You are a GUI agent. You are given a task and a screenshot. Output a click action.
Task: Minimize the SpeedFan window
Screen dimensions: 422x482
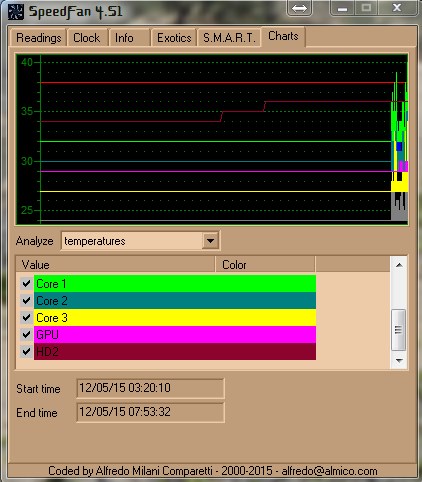(x=342, y=8)
